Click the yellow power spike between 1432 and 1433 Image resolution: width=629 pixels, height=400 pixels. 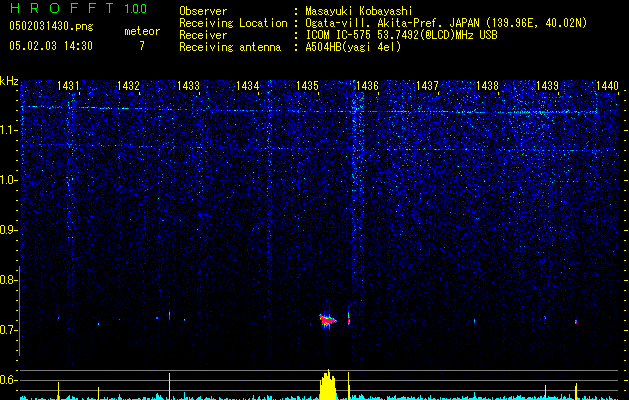tap(169, 386)
